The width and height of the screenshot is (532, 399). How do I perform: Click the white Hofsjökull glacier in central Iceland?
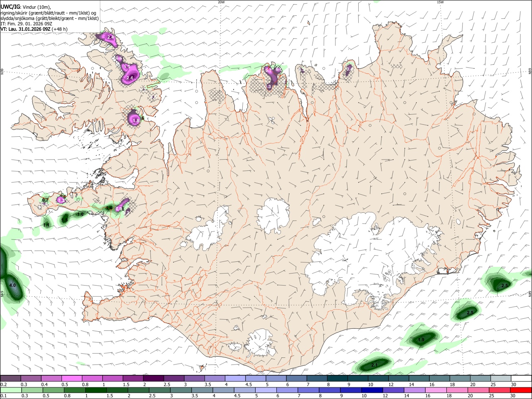[273, 215]
